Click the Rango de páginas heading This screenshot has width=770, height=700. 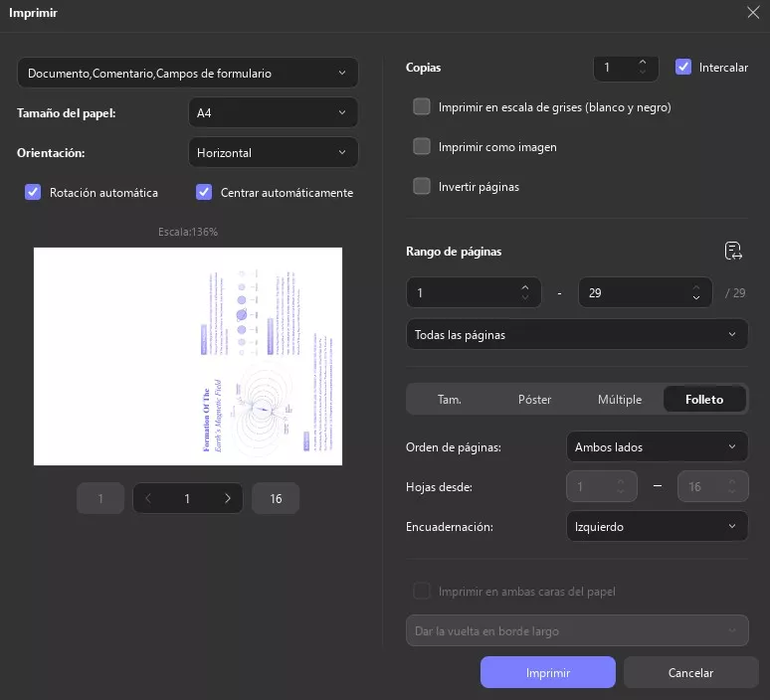(x=454, y=252)
